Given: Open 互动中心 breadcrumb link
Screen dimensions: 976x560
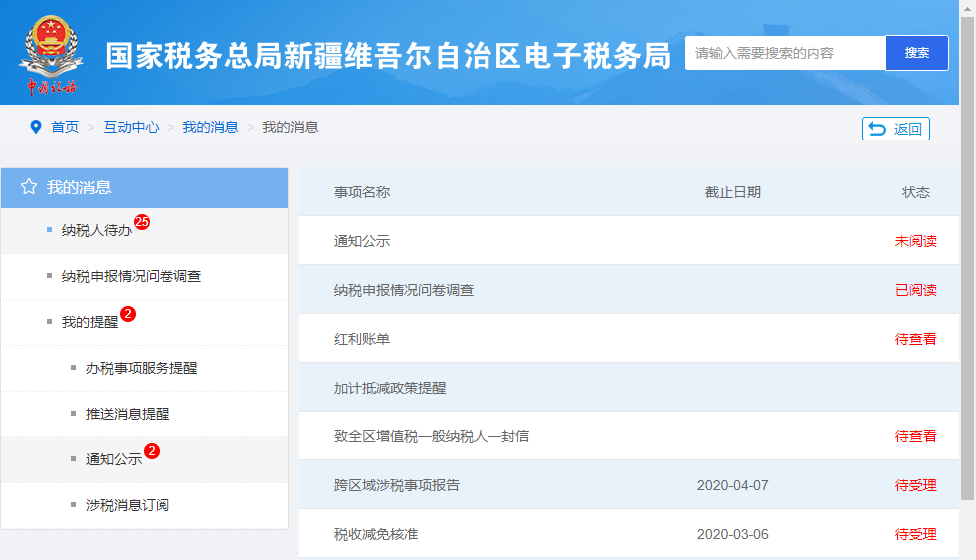Looking at the screenshot, I should 131,127.
